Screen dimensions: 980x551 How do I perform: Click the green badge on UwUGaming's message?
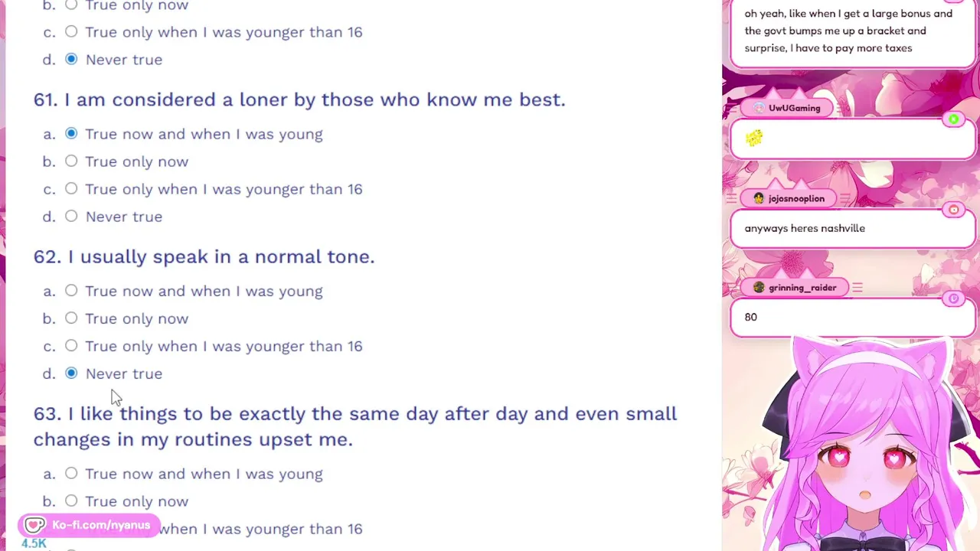[x=953, y=119]
